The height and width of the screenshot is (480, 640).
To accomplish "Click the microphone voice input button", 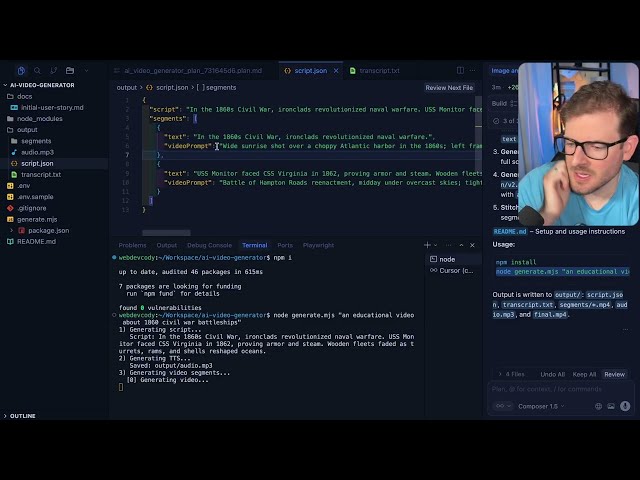I will coord(625,406).
